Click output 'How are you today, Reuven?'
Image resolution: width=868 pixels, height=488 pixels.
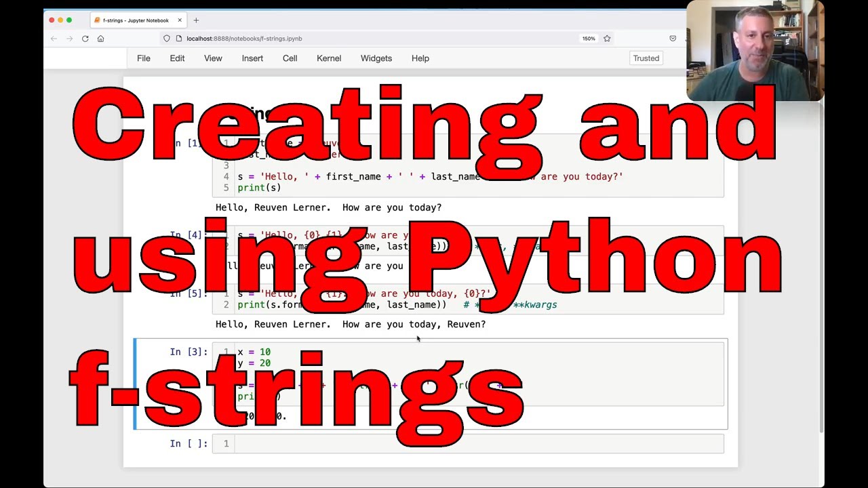(414, 325)
